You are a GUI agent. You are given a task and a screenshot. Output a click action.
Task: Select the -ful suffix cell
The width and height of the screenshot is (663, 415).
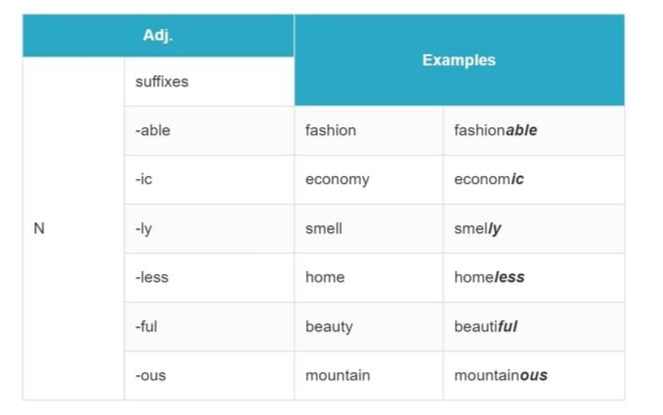point(209,327)
